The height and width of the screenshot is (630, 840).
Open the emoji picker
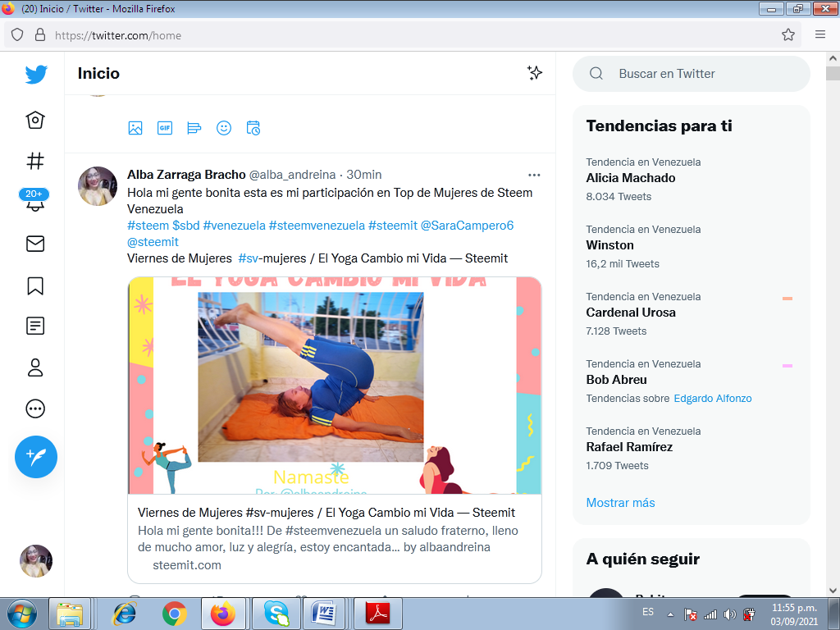223,128
